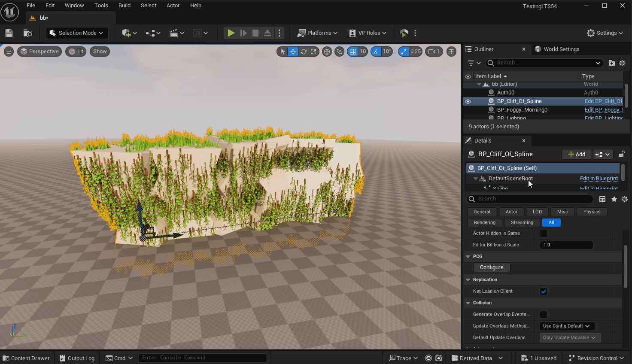Click the favorites star icon in Details
This screenshot has height=364, width=632.
(614, 199)
